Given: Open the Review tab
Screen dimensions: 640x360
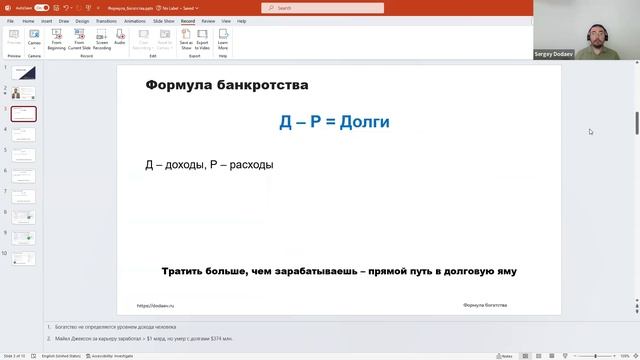Looking at the screenshot, I should point(208,21).
